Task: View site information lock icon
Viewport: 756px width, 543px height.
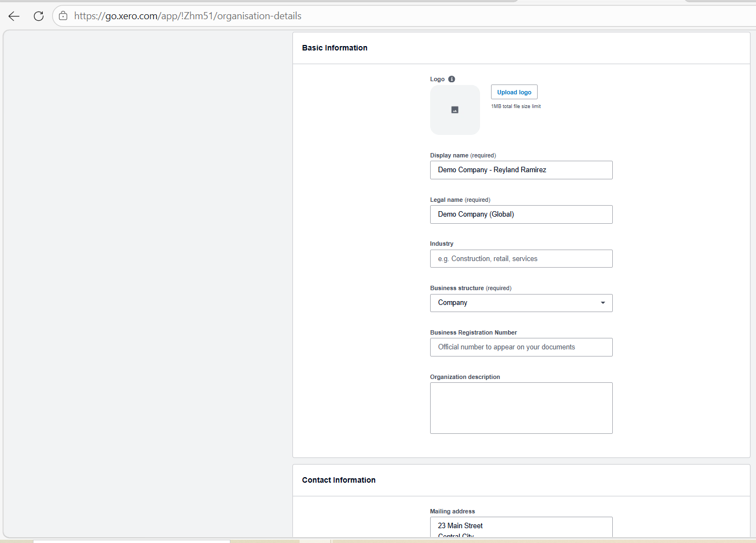Action: click(x=63, y=16)
